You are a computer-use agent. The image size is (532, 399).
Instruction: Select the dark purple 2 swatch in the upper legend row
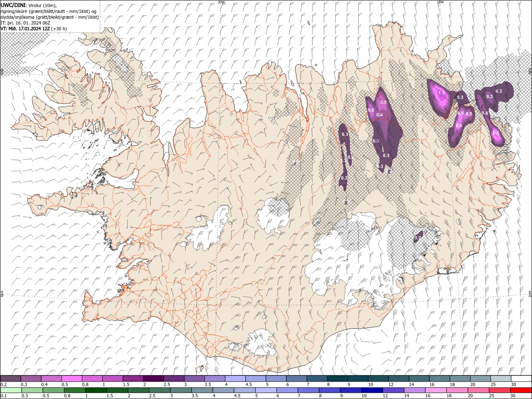point(153,379)
